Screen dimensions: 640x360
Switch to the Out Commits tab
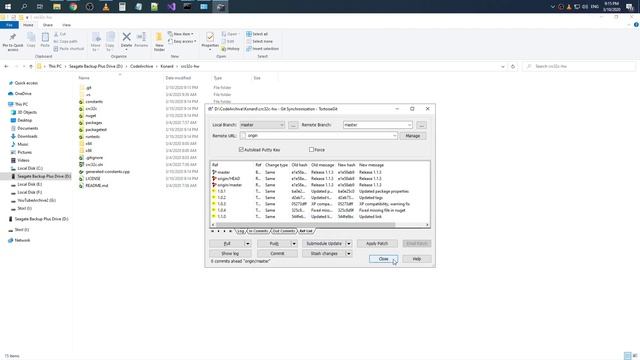[x=284, y=231]
